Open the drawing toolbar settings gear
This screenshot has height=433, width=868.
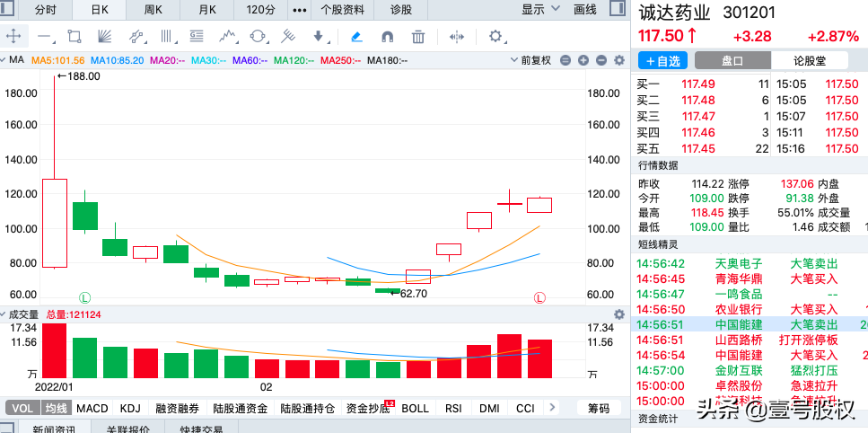coord(495,37)
